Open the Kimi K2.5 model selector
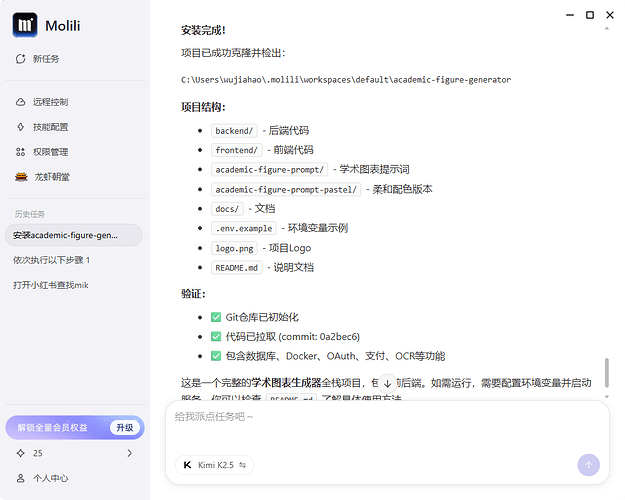Image resolution: width=625 pixels, height=500 pixels. (214, 465)
